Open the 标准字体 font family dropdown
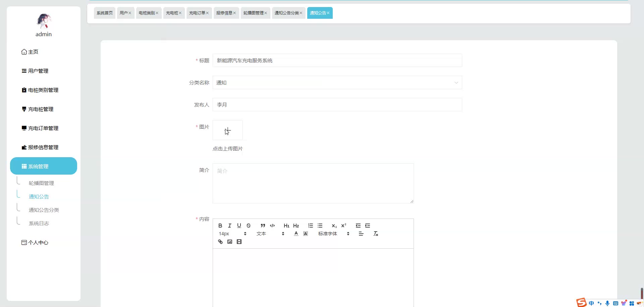Screen dimensions: 644x307 333,234
